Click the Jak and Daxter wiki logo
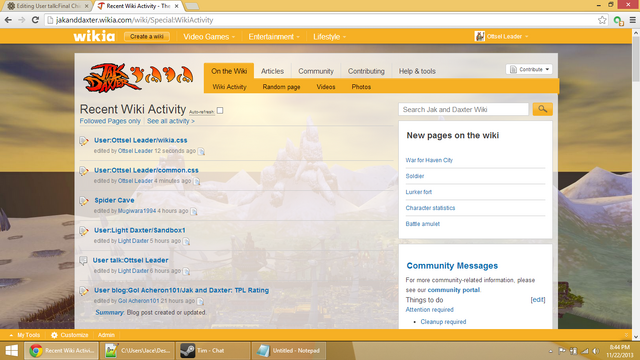 click(138, 77)
